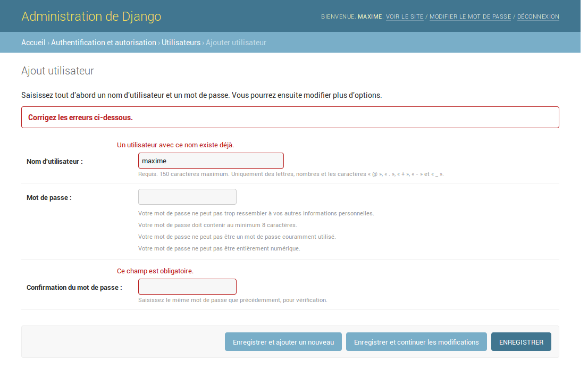The width and height of the screenshot is (588, 368).
Task: Navigate to Utilisateurs breadcrumb link
Action: [181, 43]
